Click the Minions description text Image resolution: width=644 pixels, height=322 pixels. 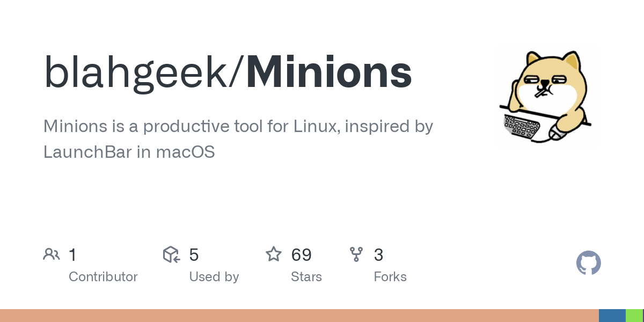(x=238, y=139)
